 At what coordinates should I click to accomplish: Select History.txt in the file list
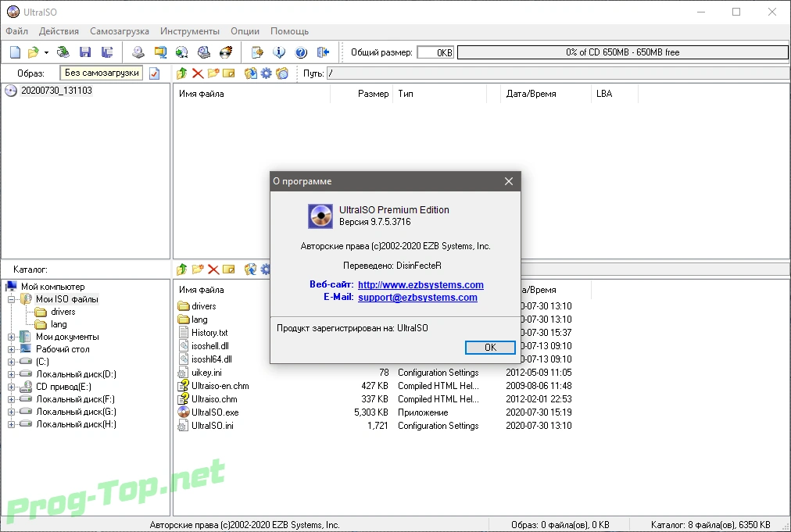209,333
